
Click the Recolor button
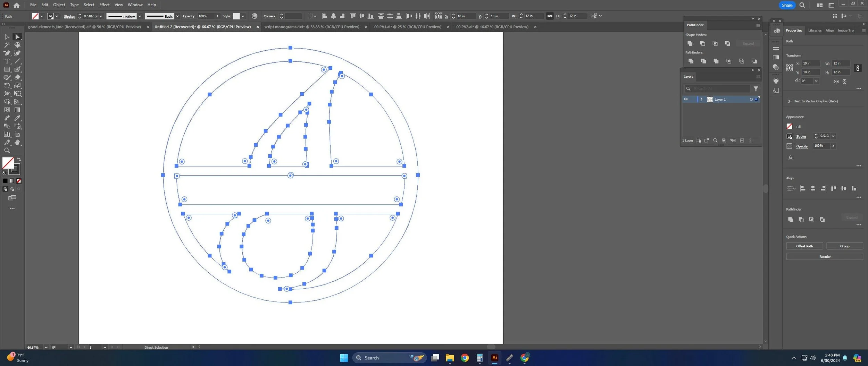[x=825, y=257]
